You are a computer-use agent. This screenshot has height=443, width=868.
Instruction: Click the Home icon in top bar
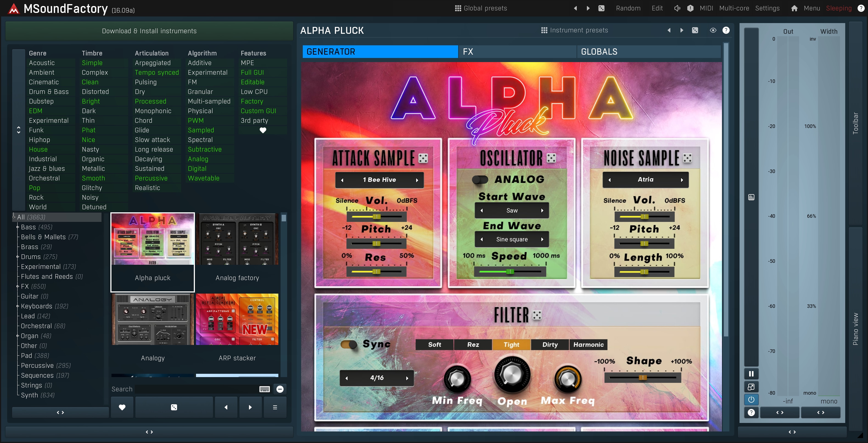coord(794,8)
